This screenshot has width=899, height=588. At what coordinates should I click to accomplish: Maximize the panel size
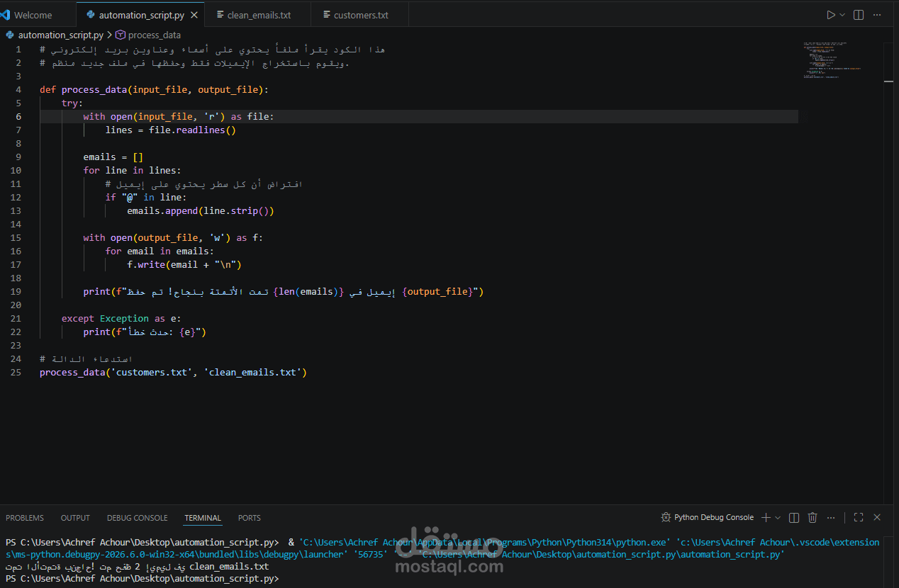(x=858, y=518)
